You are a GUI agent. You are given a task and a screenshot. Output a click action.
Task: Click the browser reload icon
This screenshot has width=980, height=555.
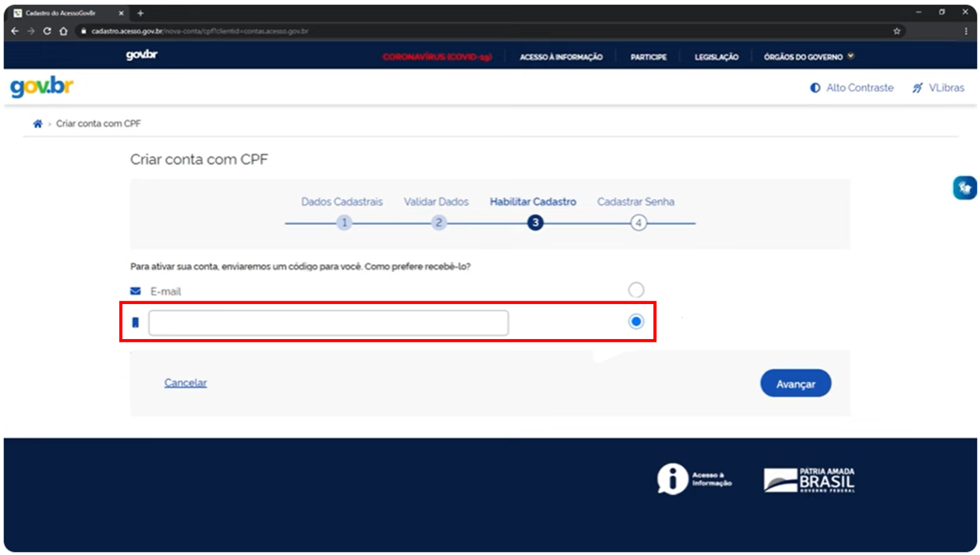[x=47, y=31]
